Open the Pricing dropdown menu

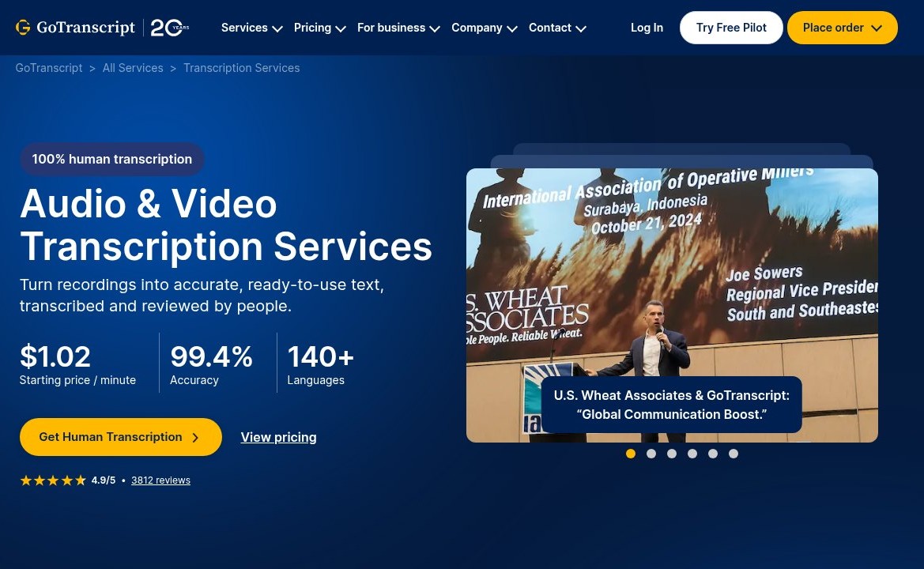click(x=319, y=28)
